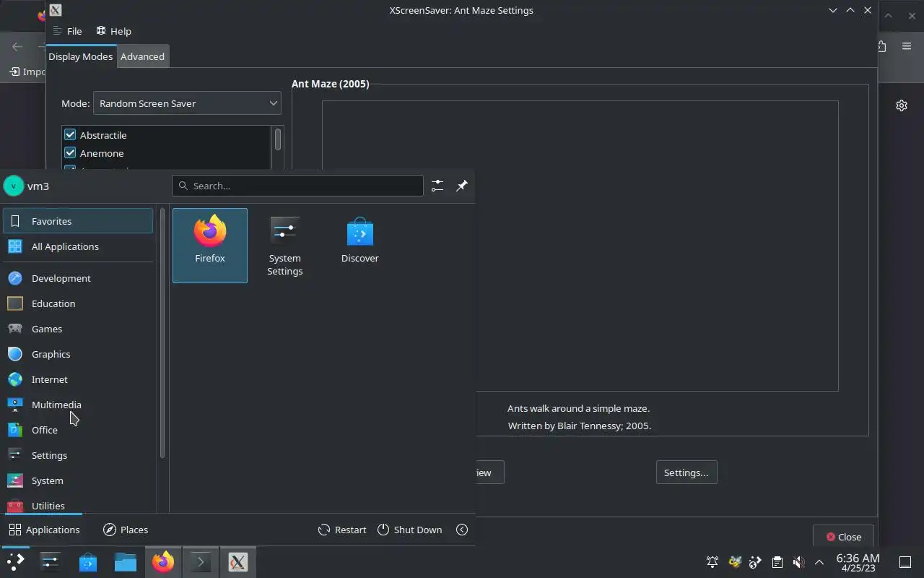Switch to the Applications tab

[44, 530]
